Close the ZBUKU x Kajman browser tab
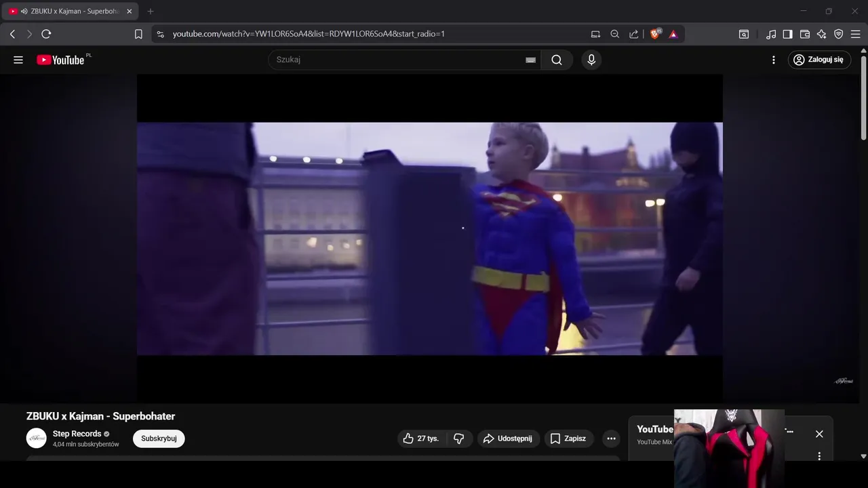868x488 pixels. (130, 12)
